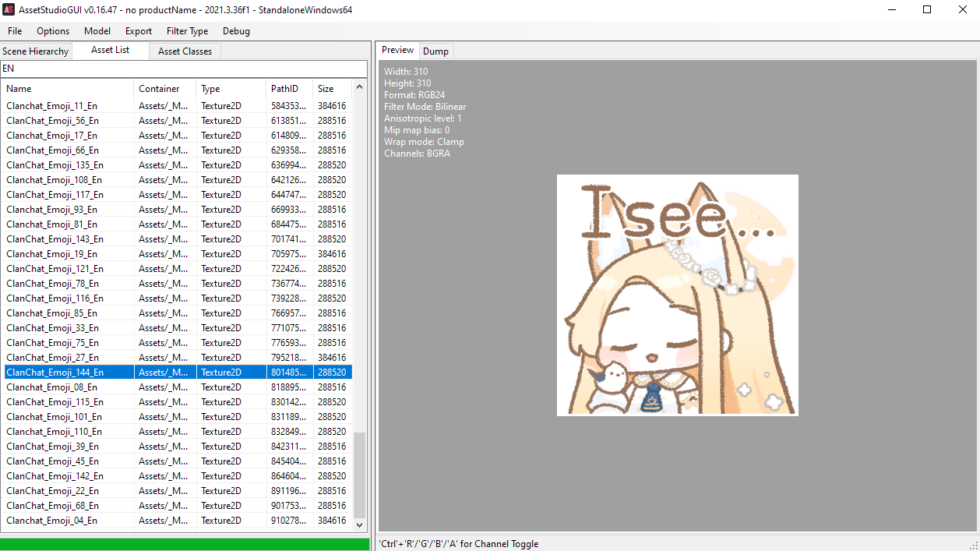Select ClanChat_Emoji_143_En asset row

pyautogui.click(x=178, y=239)
